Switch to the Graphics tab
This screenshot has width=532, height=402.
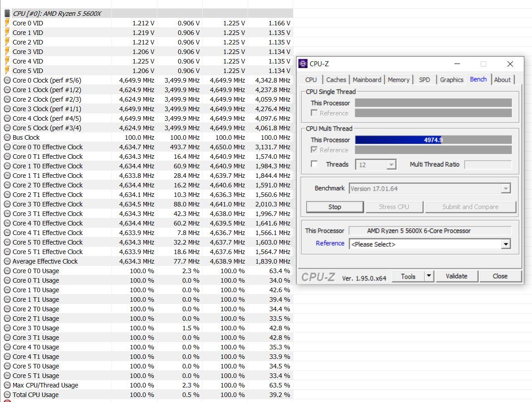[x=452, y=80]
